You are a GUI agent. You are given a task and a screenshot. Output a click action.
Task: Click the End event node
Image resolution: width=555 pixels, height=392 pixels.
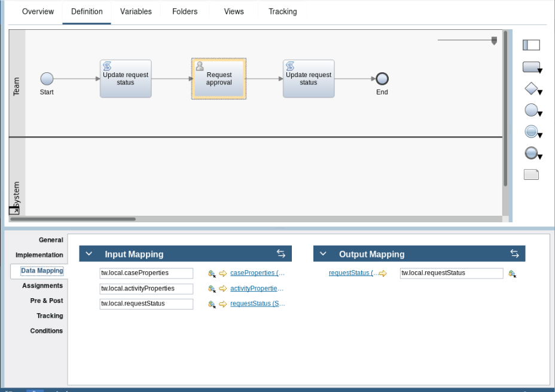[x=382, y=78]
